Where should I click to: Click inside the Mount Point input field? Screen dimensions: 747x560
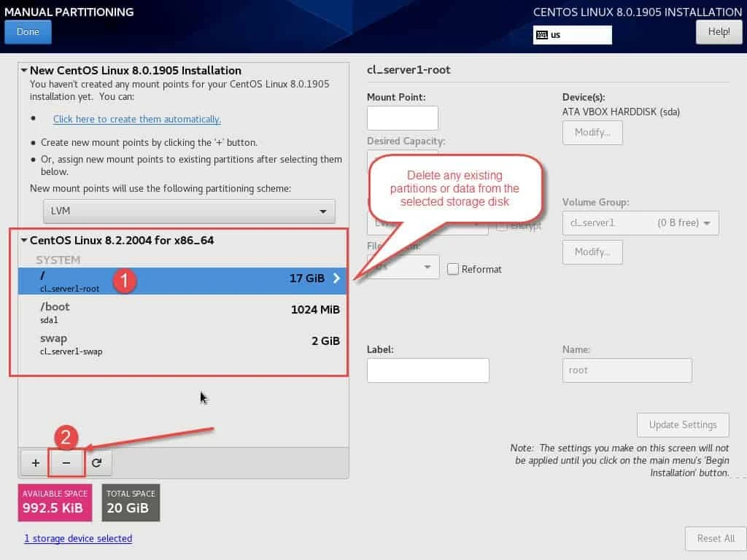tap(402, 117)
